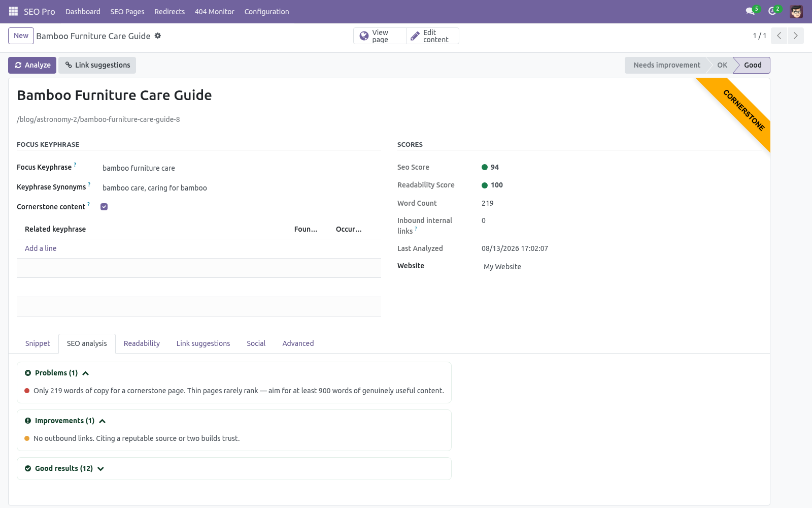
Task: Select the Good status stage
Action: (753, 65)
